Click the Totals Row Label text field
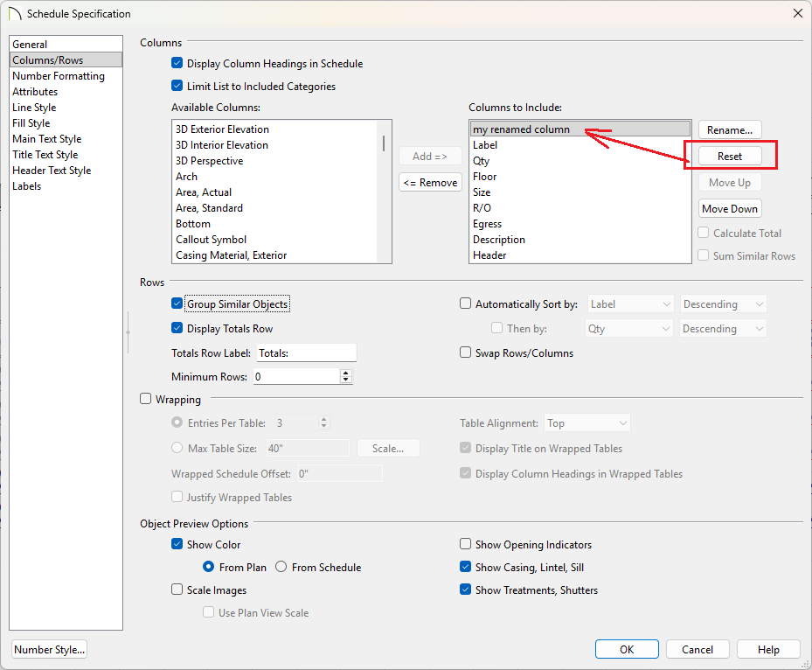The height and width of the screenshot is (670, 812). click(306, 353)
